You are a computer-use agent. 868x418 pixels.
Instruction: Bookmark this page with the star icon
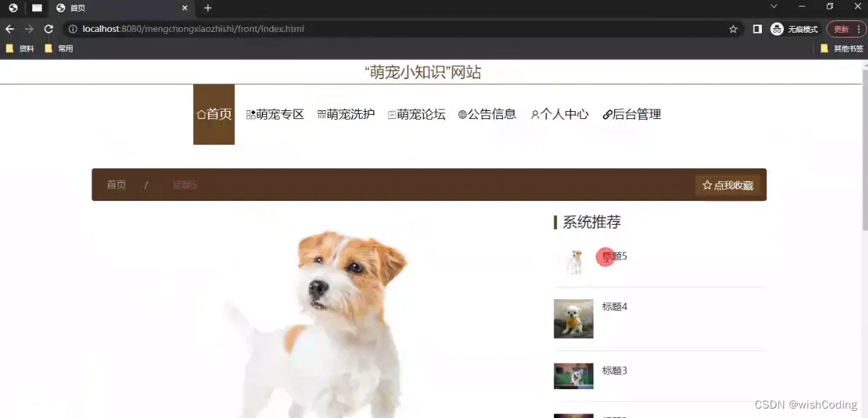pyautogui.click(x=734, y=29)
